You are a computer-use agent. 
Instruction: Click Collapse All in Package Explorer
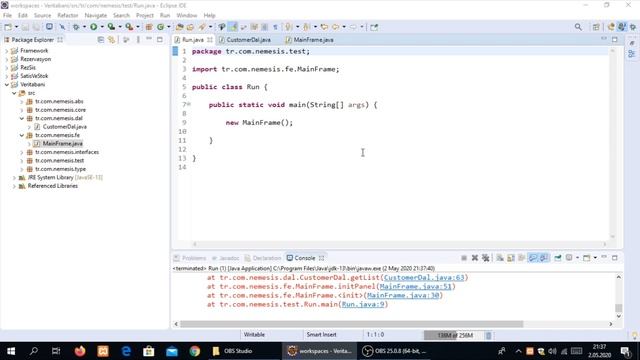click(101, 40)
